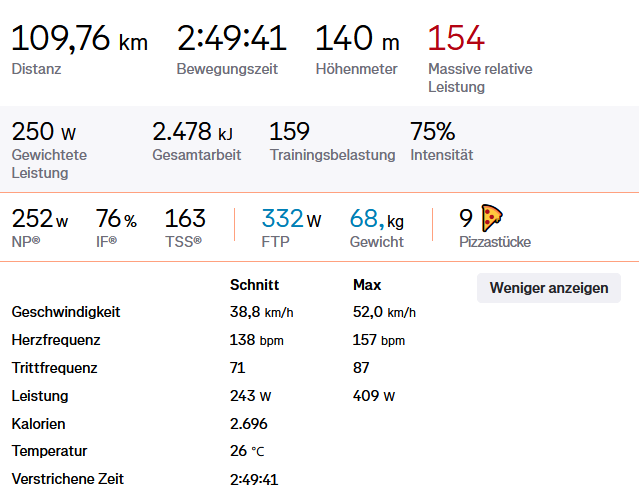The image size is (639, 499).
Task: Click the blue Gewicht value 68 kg
Action: pos(376,219)
